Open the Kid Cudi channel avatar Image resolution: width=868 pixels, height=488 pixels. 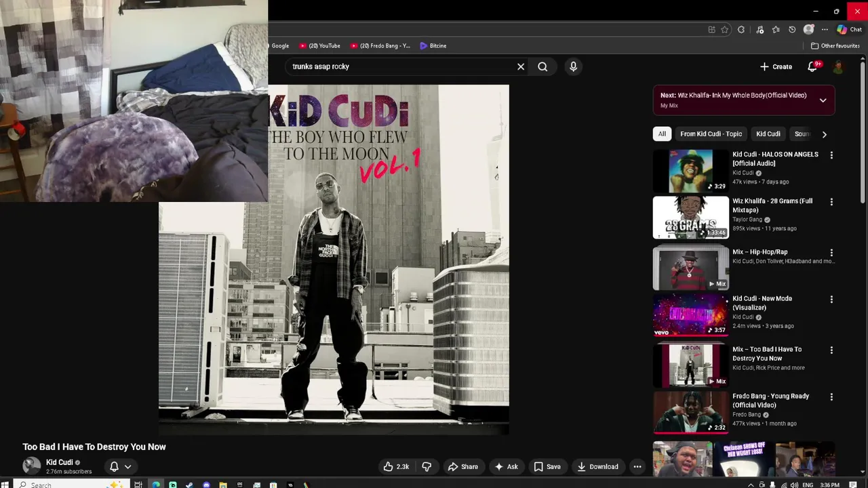pyautogui.click(x=31, y=466)
